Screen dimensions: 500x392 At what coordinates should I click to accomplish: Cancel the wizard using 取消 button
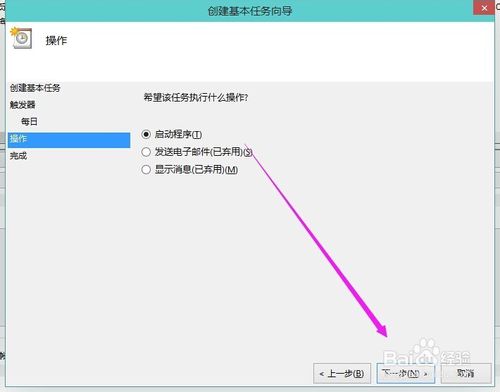tap(466, 373)
